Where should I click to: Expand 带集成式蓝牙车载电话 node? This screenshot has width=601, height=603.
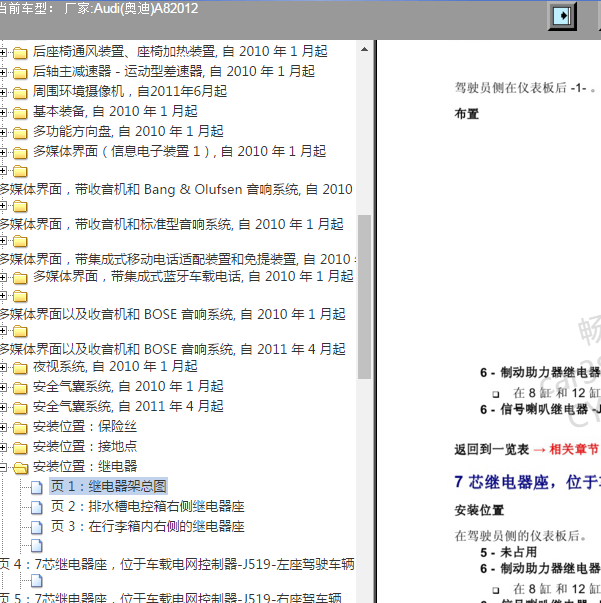pos(3,277)
